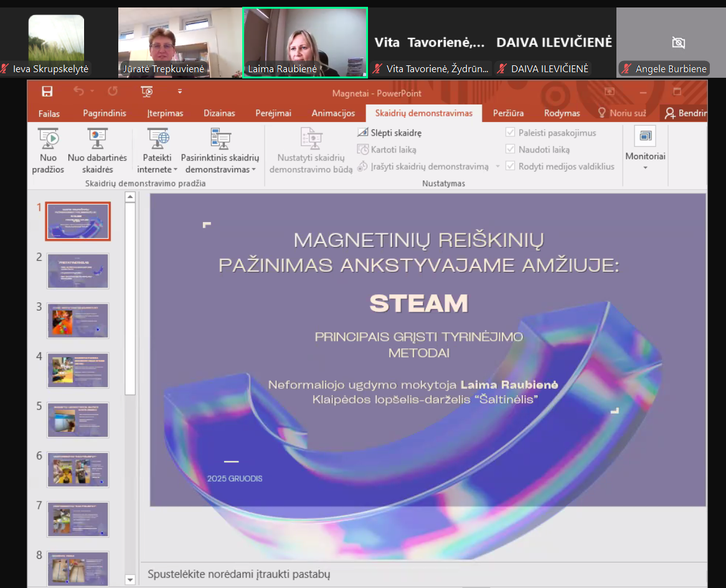Expand Pateikti internete dropdown
This screenshot has width=726, height=588.
[x=176, y=170]
